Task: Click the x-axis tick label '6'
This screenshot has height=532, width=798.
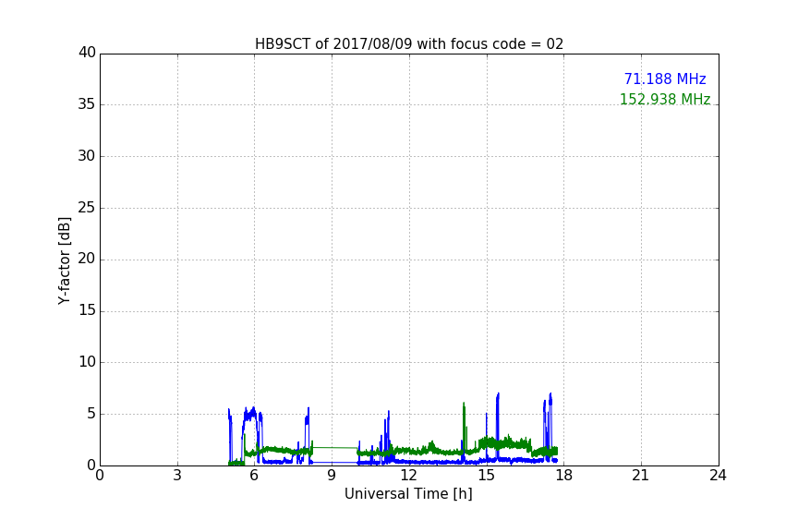Action: coord(254,476)
